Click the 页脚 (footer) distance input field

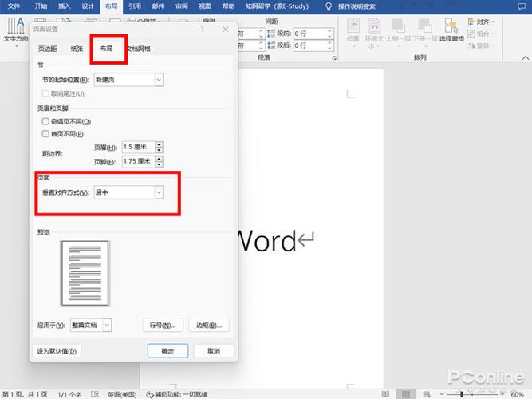139,161
